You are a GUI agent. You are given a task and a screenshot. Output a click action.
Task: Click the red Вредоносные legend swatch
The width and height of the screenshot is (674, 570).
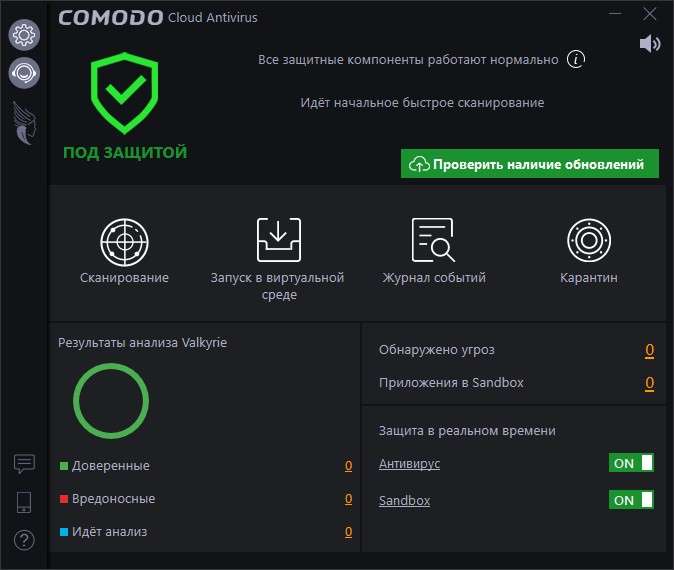64,499
